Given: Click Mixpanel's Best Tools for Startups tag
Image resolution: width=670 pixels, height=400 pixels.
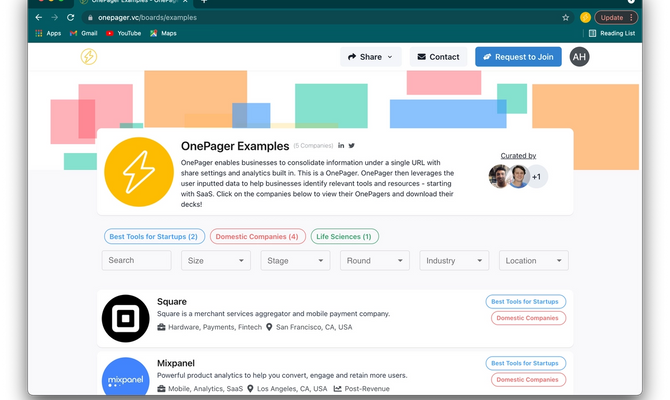Looking at the screenshot, I should tap(526, 363).
